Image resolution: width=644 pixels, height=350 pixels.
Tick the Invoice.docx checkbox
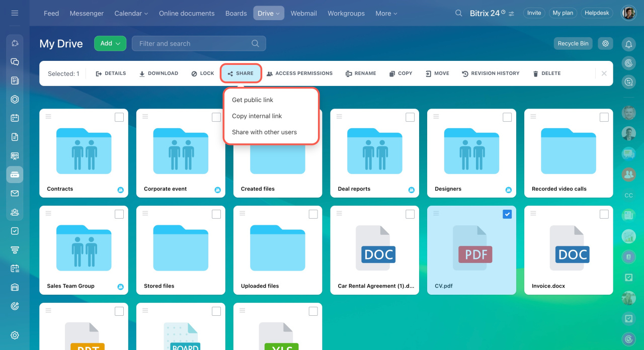tap(604, 214)
